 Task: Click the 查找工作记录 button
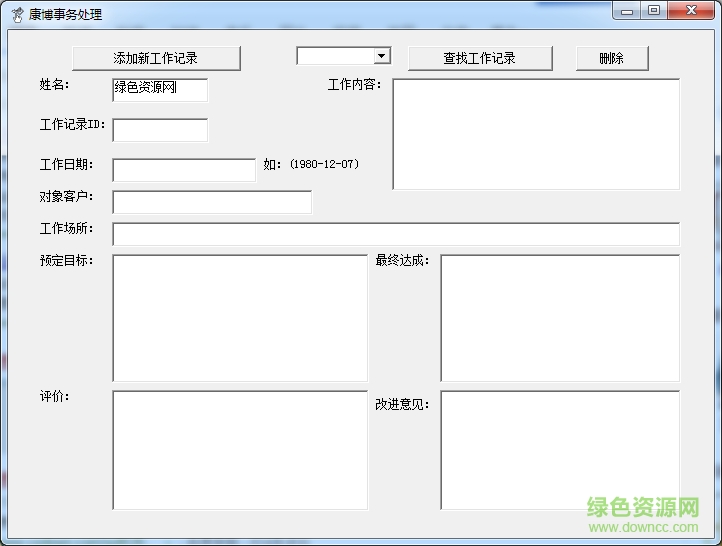pyautogui.click(x=480, y=58)
